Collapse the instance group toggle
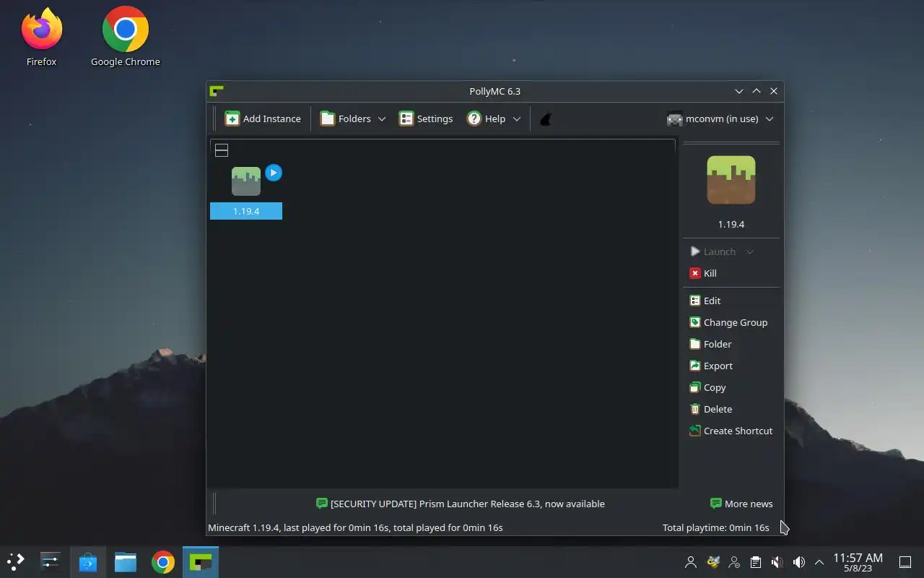The height and width of the screenshot is (578, 924). pyautogui.click(x=222, y=150)
